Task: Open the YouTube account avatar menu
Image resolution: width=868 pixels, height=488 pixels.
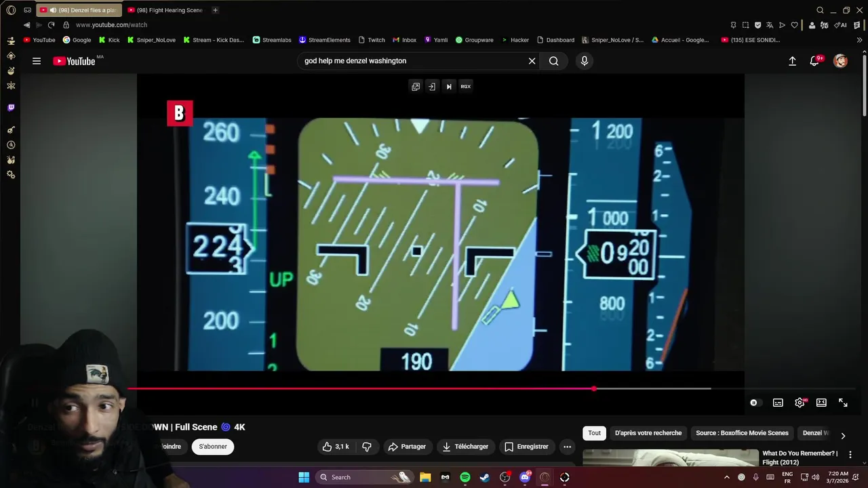Action: click(x=841, y=61)
